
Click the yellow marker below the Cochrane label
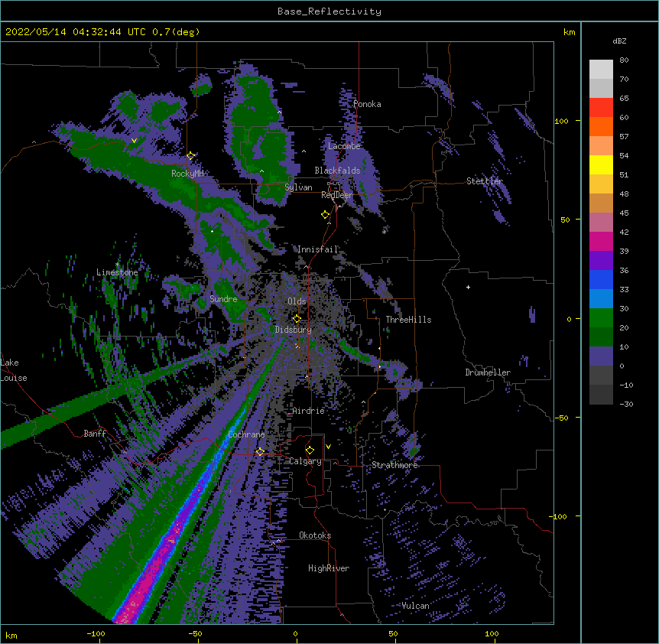[x=260, y=451]
